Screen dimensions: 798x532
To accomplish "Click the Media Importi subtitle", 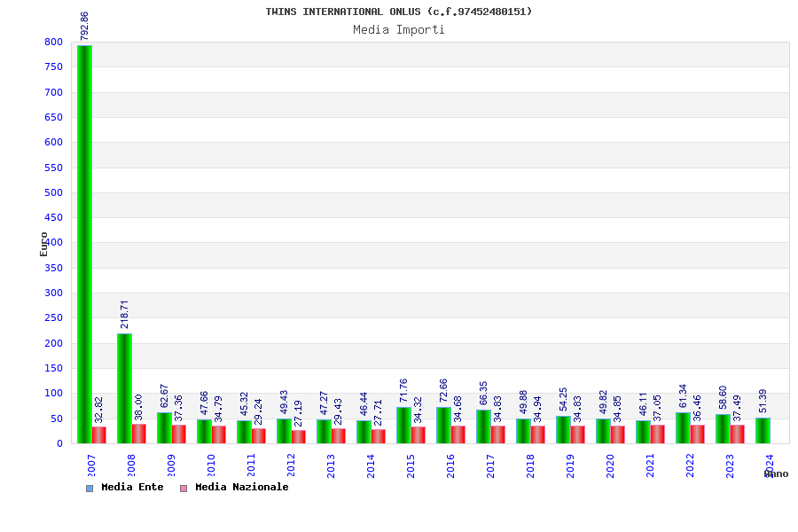I will (399, 29).
